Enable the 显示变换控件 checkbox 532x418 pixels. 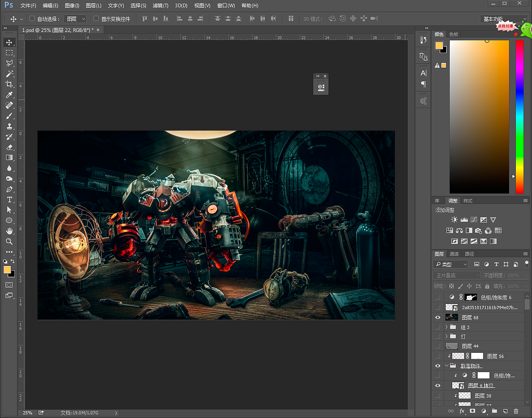pos(96,19)
